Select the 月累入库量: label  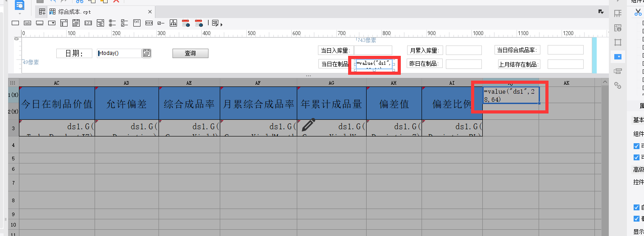coord(425,50)
